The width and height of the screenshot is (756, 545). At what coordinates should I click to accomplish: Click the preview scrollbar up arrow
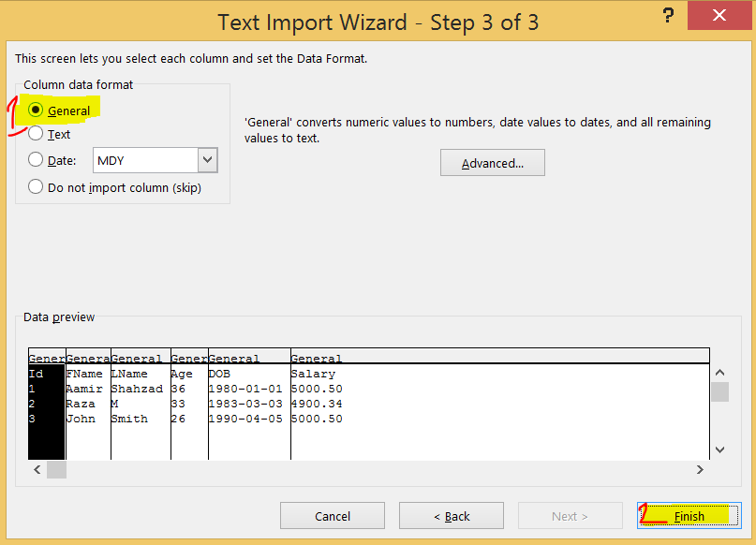pyautogui.click(x=720, y=371)
